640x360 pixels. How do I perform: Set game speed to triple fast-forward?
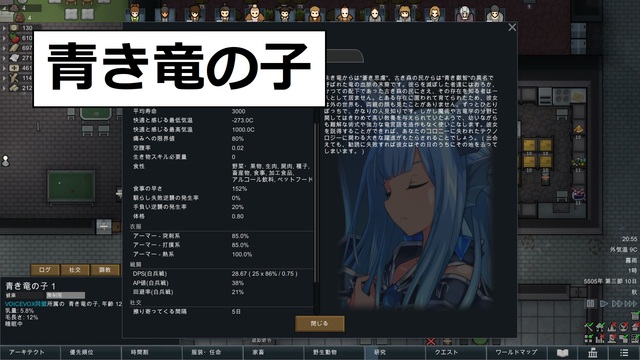click(630, 304)
